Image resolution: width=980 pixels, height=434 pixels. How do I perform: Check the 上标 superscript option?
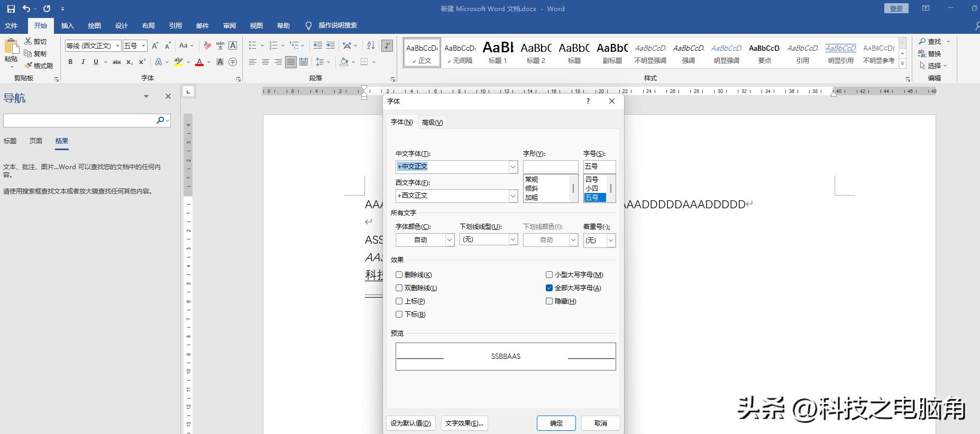pos(399,301)
